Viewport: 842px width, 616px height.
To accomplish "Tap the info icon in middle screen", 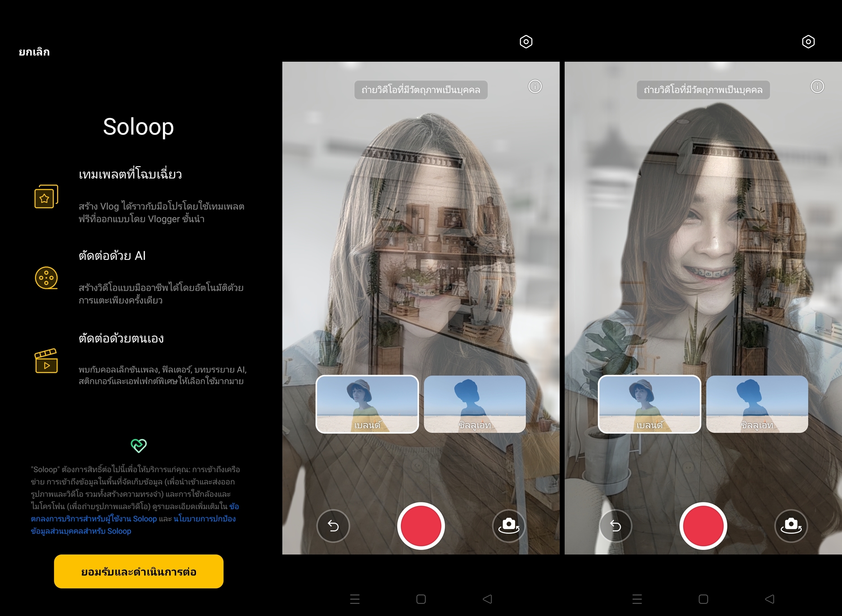I will tap(535, 86).
